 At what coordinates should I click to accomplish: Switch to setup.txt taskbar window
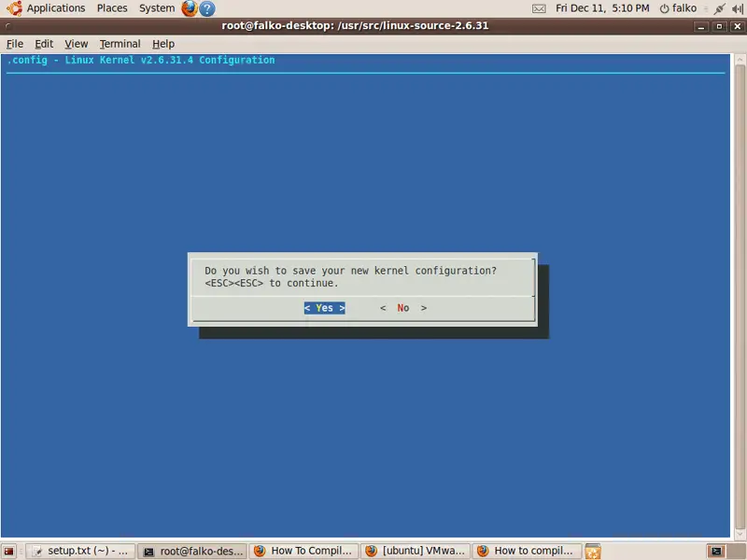pos(80,552)
